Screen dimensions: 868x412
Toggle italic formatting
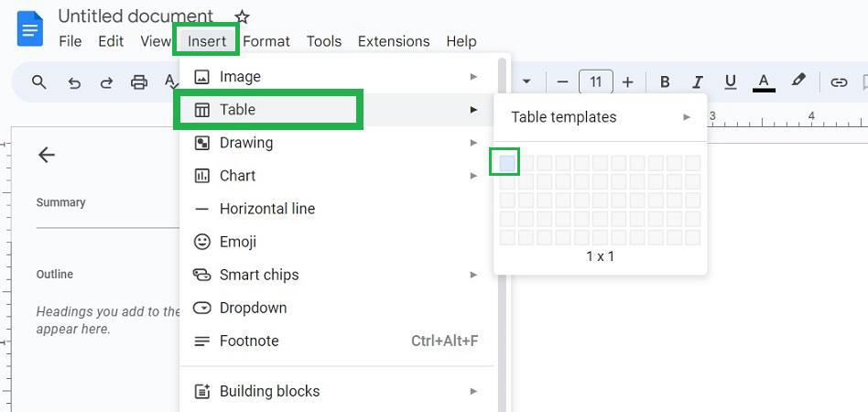click(x=698, y=82)
